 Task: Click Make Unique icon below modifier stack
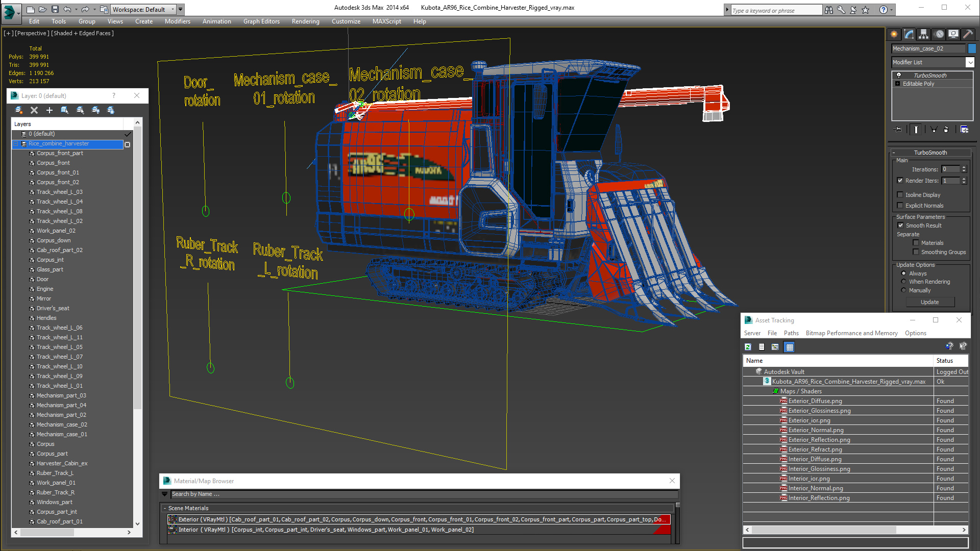(934, 130)
